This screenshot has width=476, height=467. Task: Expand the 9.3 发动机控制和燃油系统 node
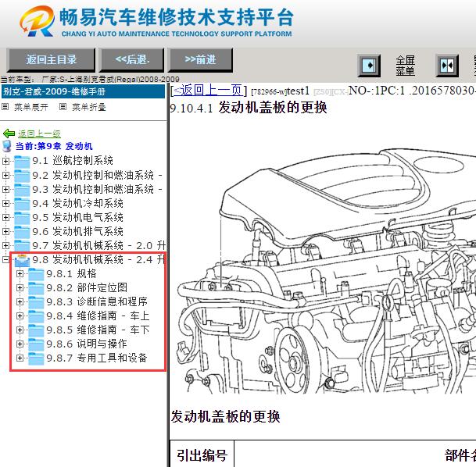[x=5, y=189]
